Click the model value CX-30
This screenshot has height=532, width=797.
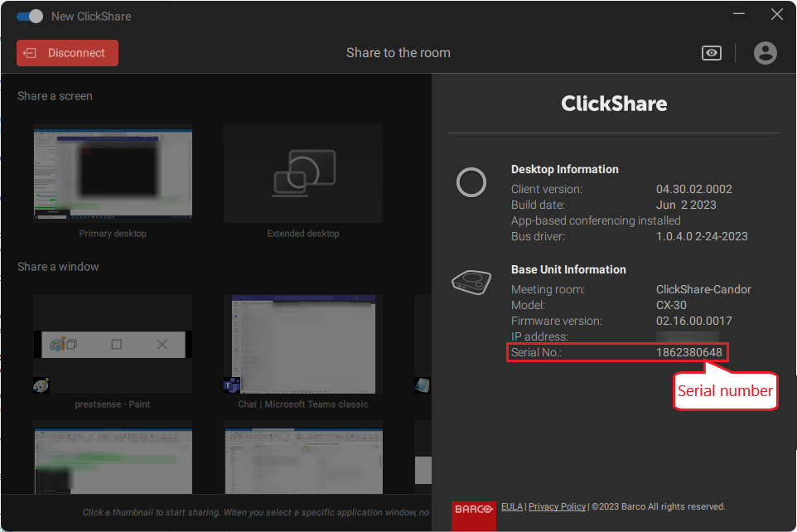(671, 305)
